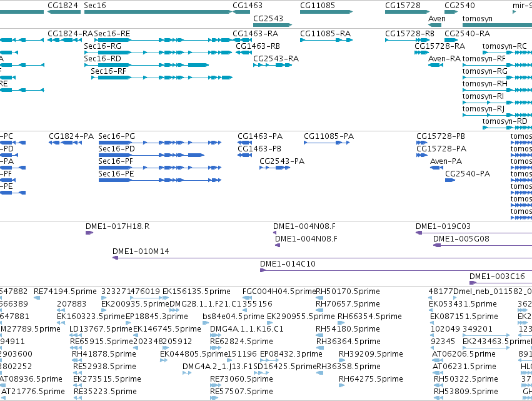532x401 pixels.
Task: Click EST AT06206.5prime
Action: pos(438,360)
